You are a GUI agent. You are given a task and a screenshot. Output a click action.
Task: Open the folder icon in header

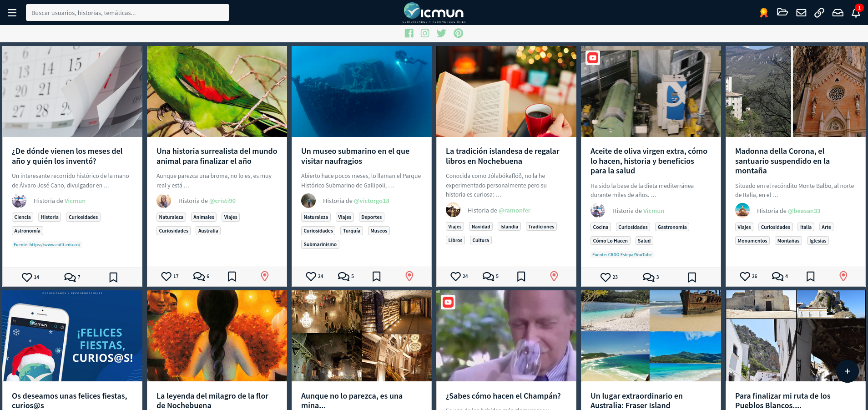click(x=782, y=12)
